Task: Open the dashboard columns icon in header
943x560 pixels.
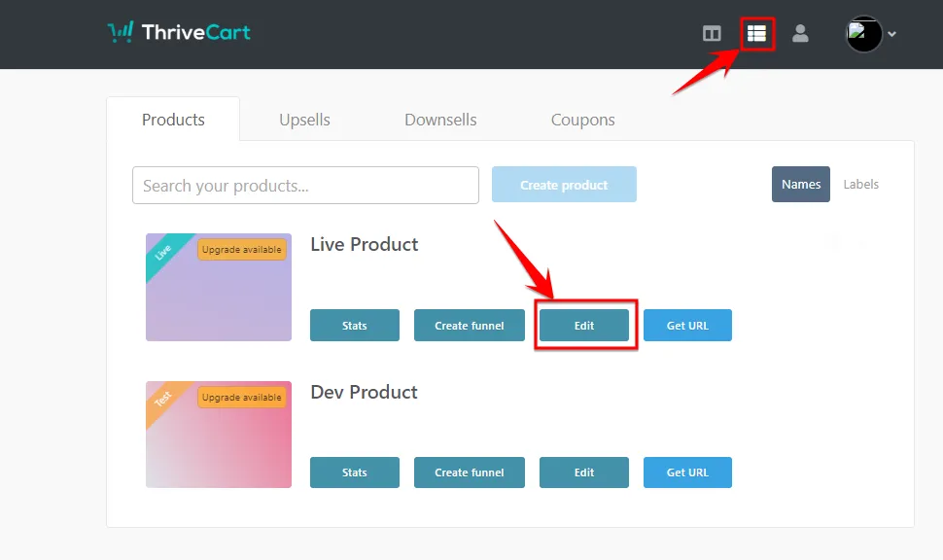Action: 712,34
